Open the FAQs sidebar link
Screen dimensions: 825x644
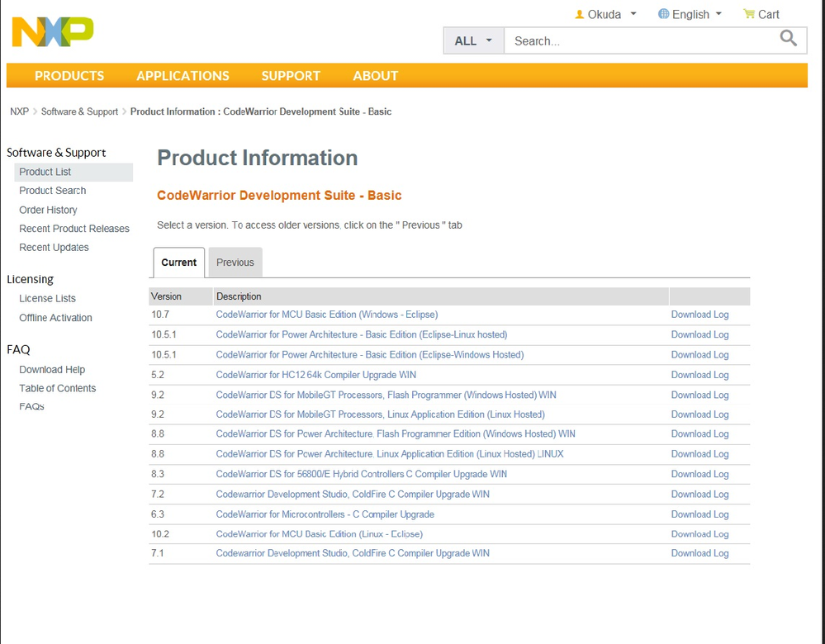click(31, 406)
